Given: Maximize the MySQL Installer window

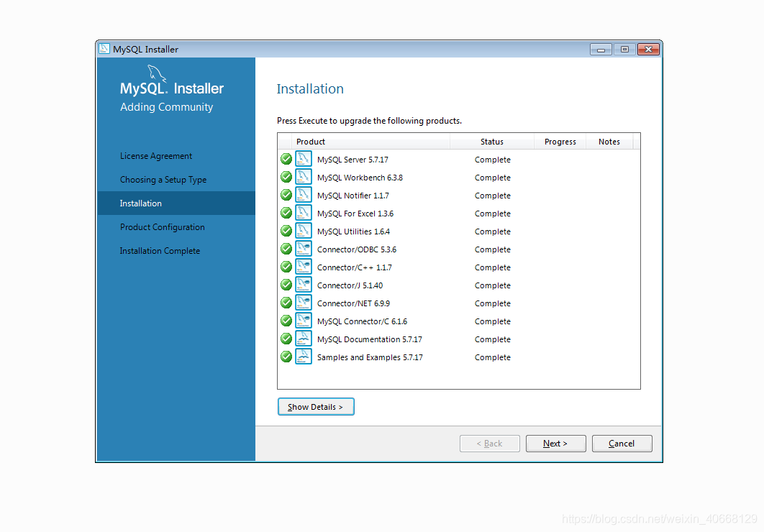Looking at the screenshot, I should (x=624, y=49).
